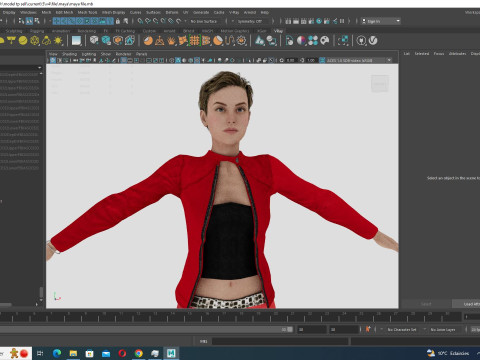
Task: Open the viewport Lighting menu
Action: [89, 54]
